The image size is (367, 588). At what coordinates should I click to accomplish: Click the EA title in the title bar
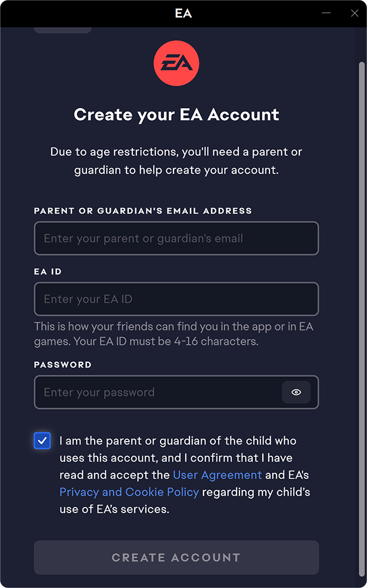tap(183, 13)
